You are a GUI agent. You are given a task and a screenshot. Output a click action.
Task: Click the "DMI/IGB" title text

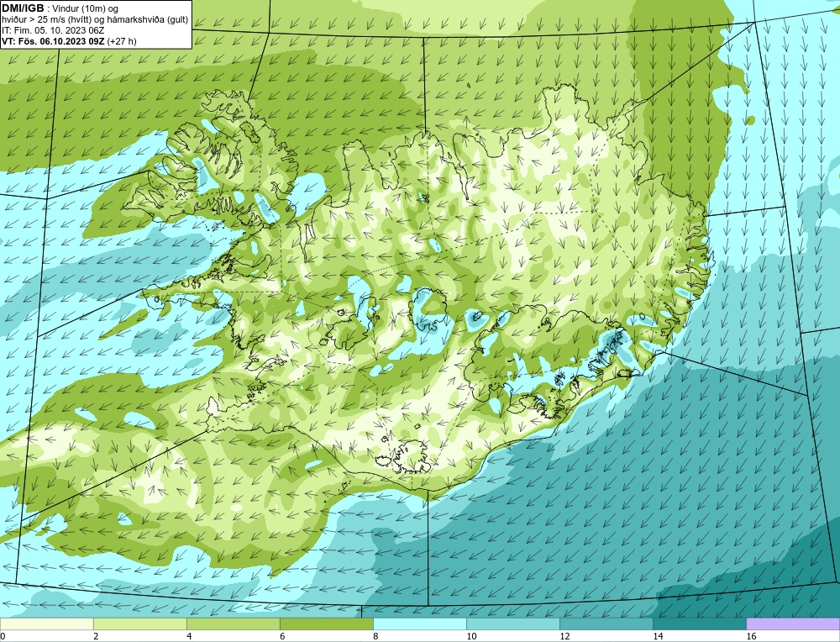click(x=23, y=8)
